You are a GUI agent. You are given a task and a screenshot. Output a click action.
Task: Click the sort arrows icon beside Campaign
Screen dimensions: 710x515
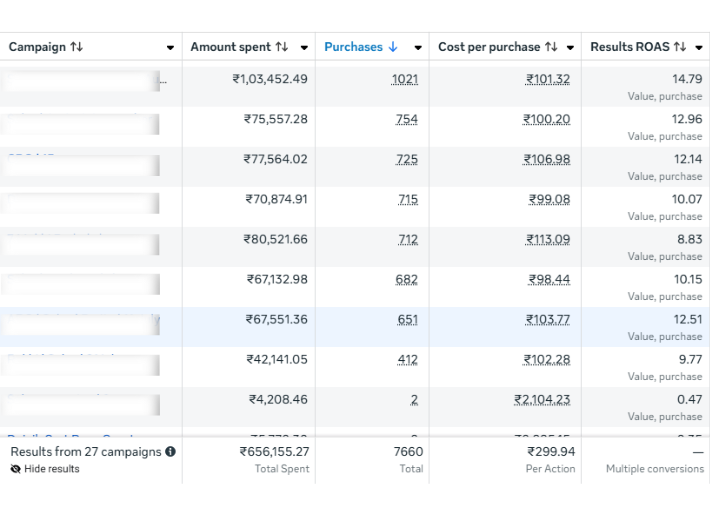point(77,47)
